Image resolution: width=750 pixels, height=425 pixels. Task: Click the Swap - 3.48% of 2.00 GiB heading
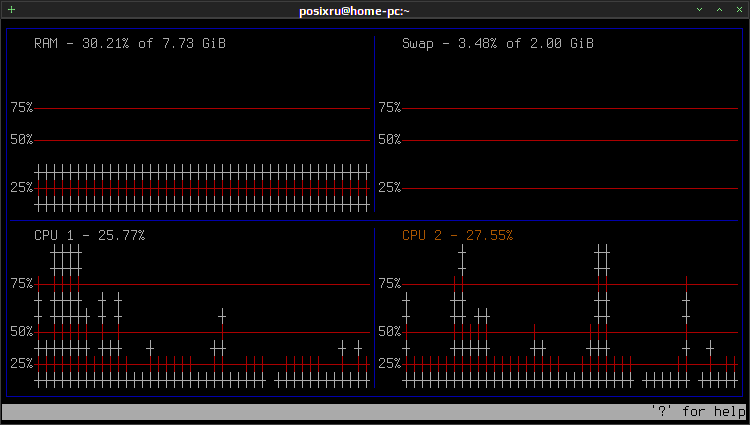[x=498, y=44]
